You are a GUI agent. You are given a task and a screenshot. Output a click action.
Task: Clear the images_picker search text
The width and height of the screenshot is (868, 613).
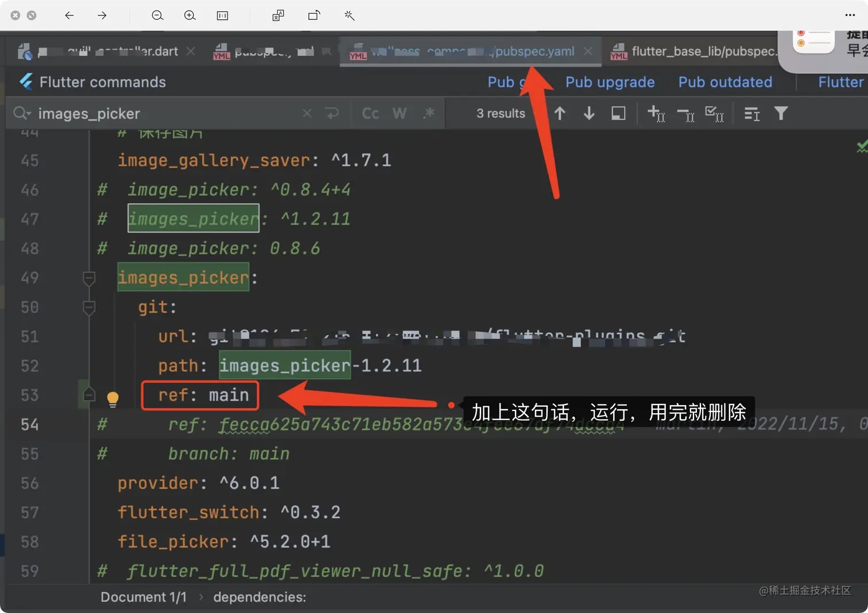[307, 113]
